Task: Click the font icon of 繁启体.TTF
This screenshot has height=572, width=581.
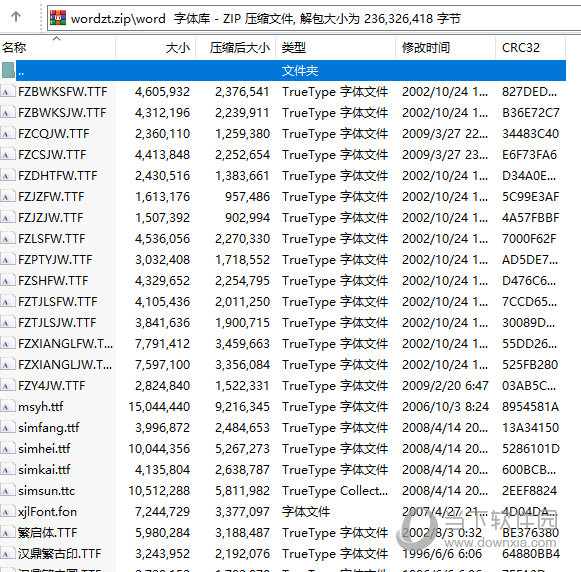Action: (7, 533)
